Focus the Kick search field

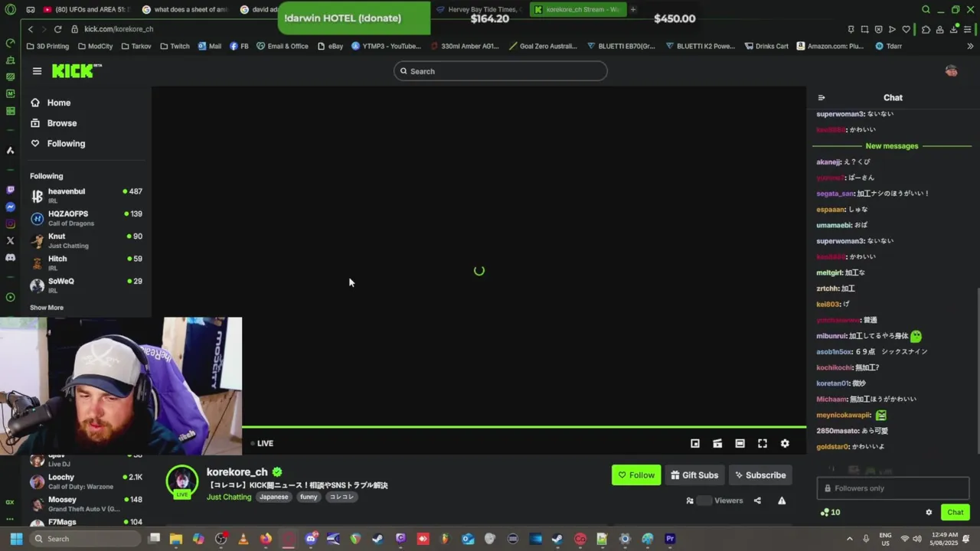pos(501,71)
